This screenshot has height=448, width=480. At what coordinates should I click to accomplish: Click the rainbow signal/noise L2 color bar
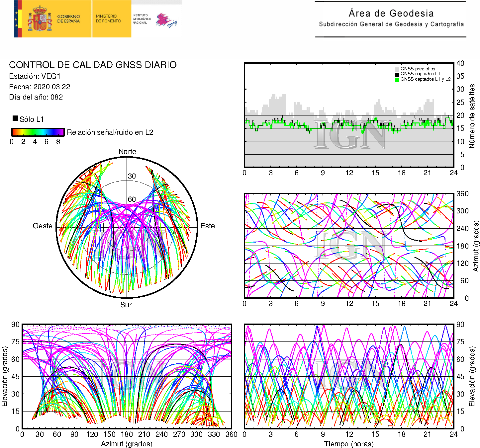(38, 132)
